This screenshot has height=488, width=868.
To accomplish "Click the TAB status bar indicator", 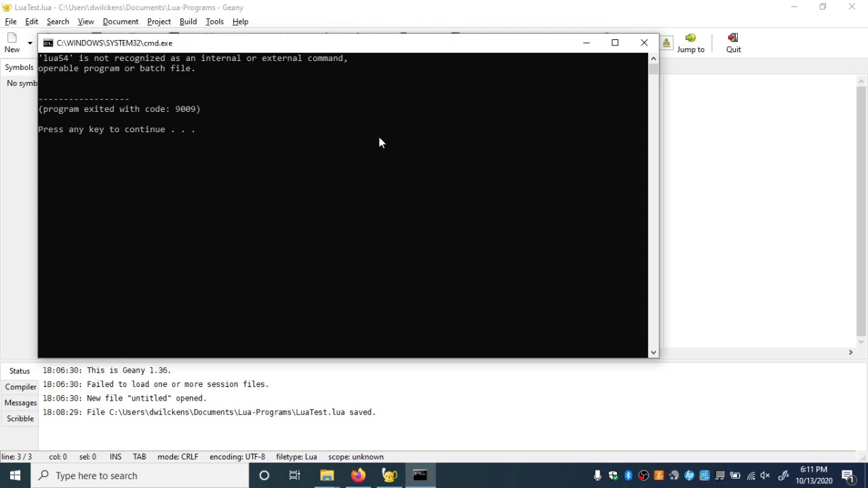I will tap(139, 457).
